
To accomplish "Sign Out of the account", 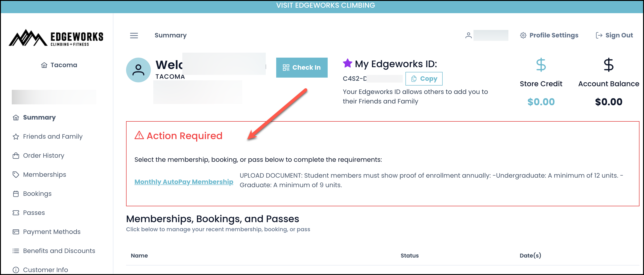I will point(614,36).
